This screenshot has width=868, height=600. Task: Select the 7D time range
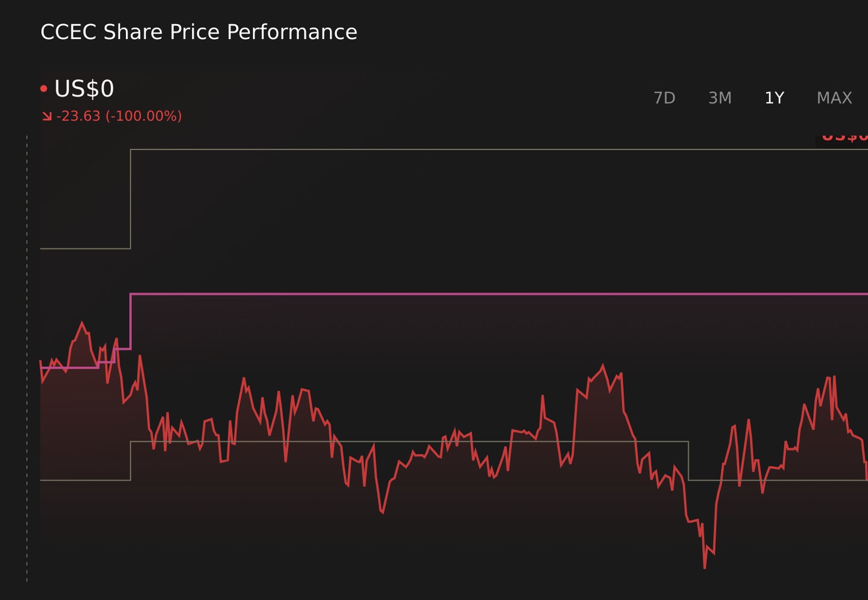click(x=664, y=98)
